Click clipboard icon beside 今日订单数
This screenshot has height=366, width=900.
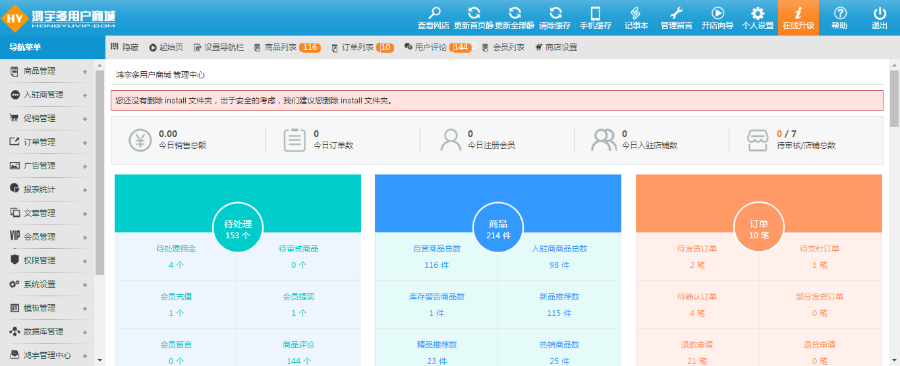pyautogui.click(x=295, y=141)
